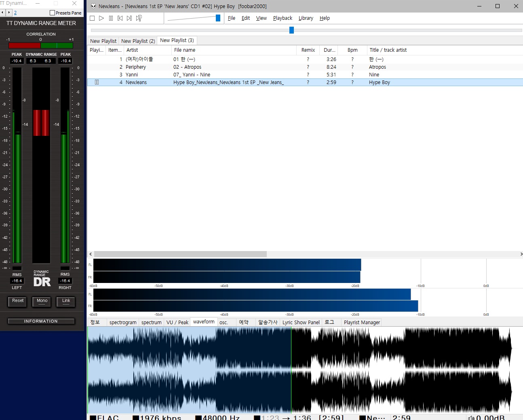Toggle the Mono button in TT meter
Viewport: 523px width, 420px height.
click(42, 302)
